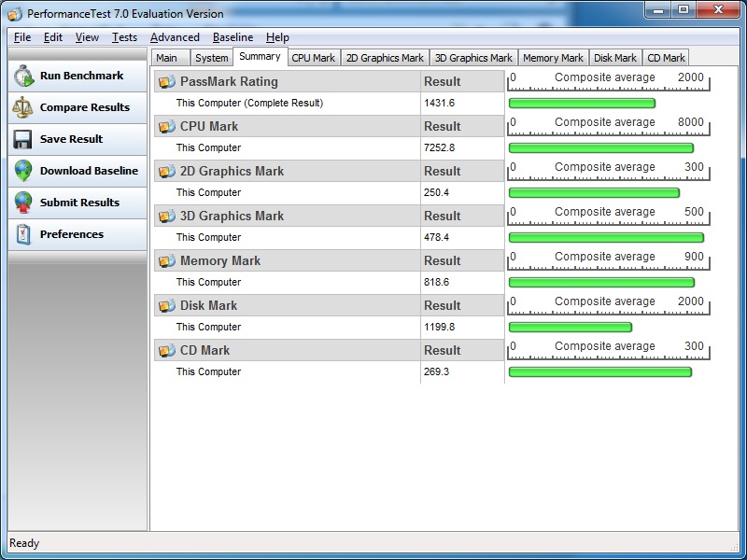Click the 3D Graphics Mark green result bar
747x560 pixels.
pos(606,238)
